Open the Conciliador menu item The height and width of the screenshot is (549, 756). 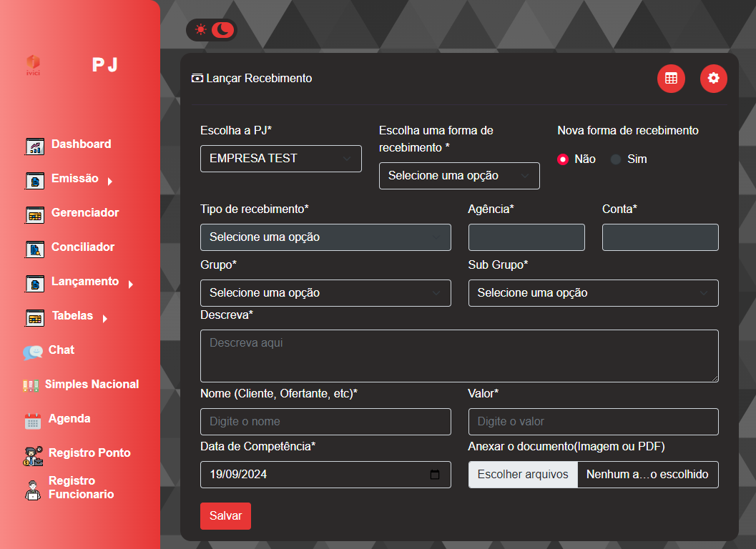click(x=82, y=247)
